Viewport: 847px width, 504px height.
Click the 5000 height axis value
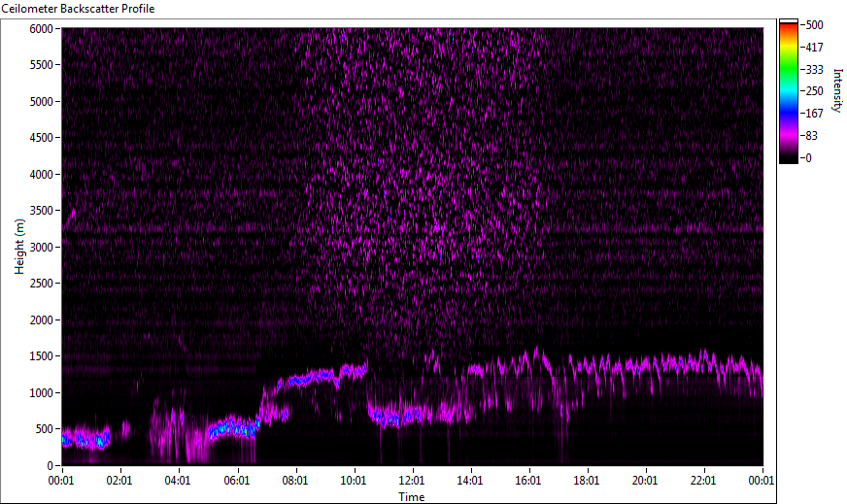tap(41, 102)
